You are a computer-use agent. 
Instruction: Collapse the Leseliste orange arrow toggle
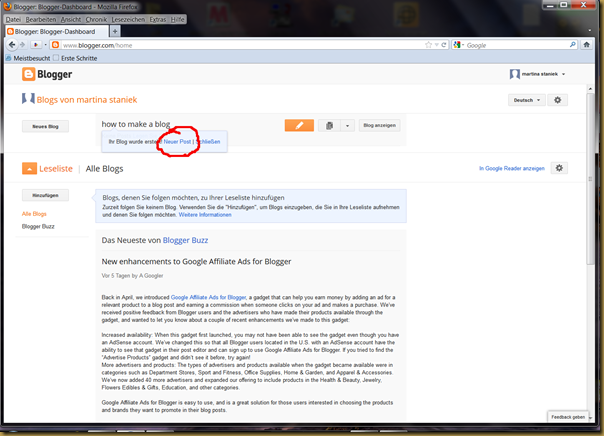(29, 168)
